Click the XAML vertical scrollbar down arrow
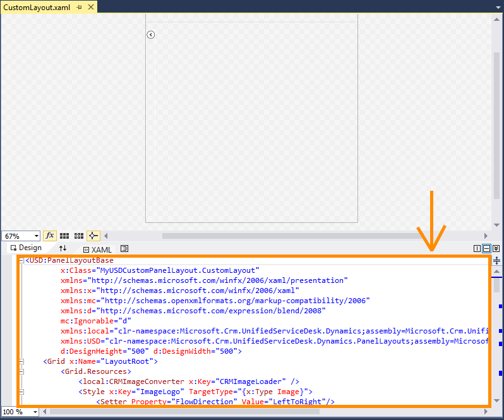Screen dimensions: 504x420 coord(496,400)
